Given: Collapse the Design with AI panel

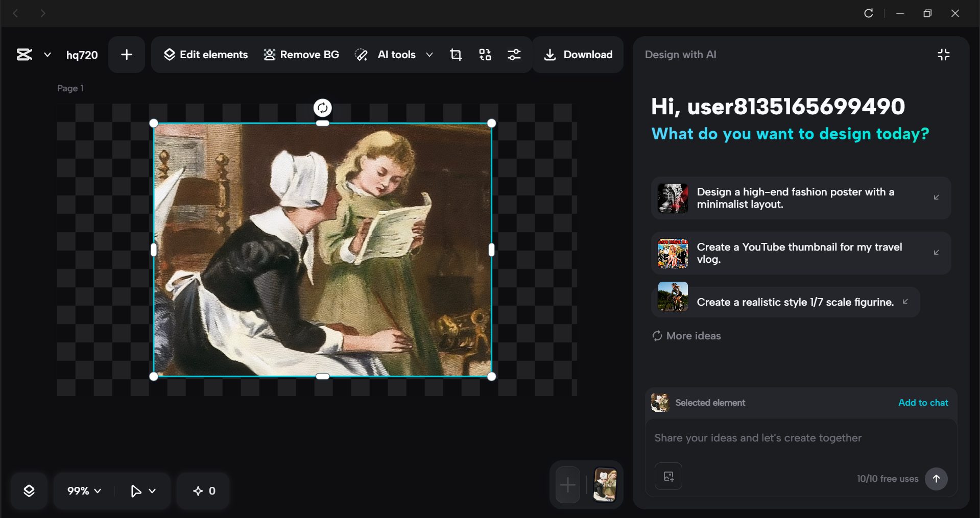Looking at the screenshot, I should pyautogui.click(x=944, y=55).
